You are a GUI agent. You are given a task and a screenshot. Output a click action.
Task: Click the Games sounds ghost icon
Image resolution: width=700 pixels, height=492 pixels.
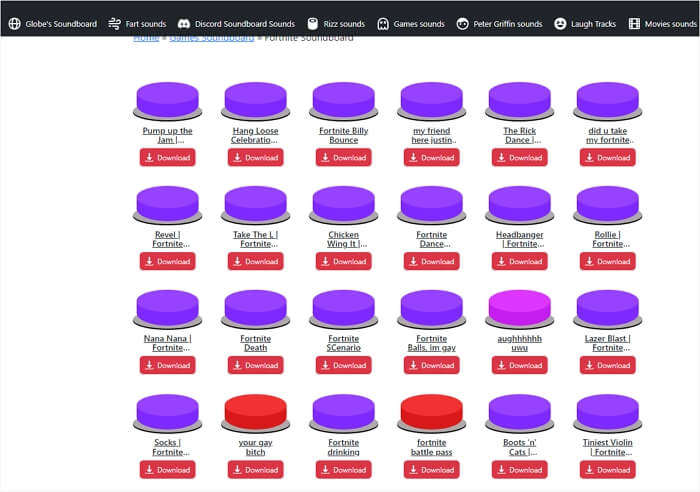[383, 23]
